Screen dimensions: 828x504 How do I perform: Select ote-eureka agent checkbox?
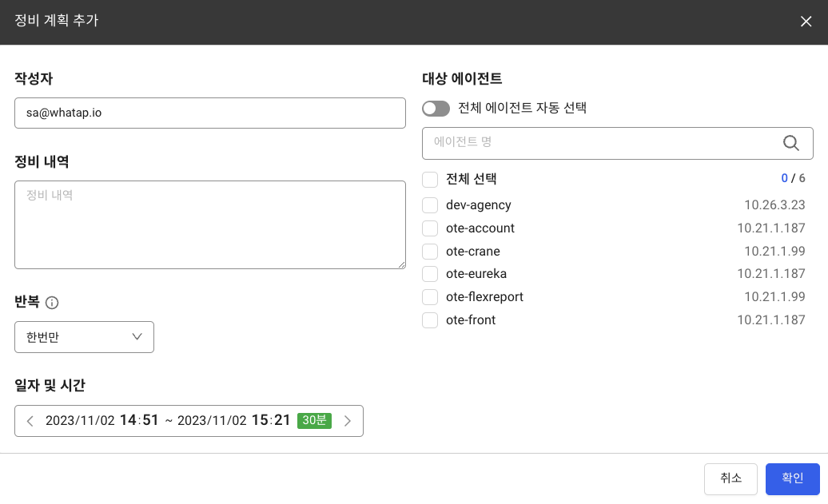coord(430,274)
